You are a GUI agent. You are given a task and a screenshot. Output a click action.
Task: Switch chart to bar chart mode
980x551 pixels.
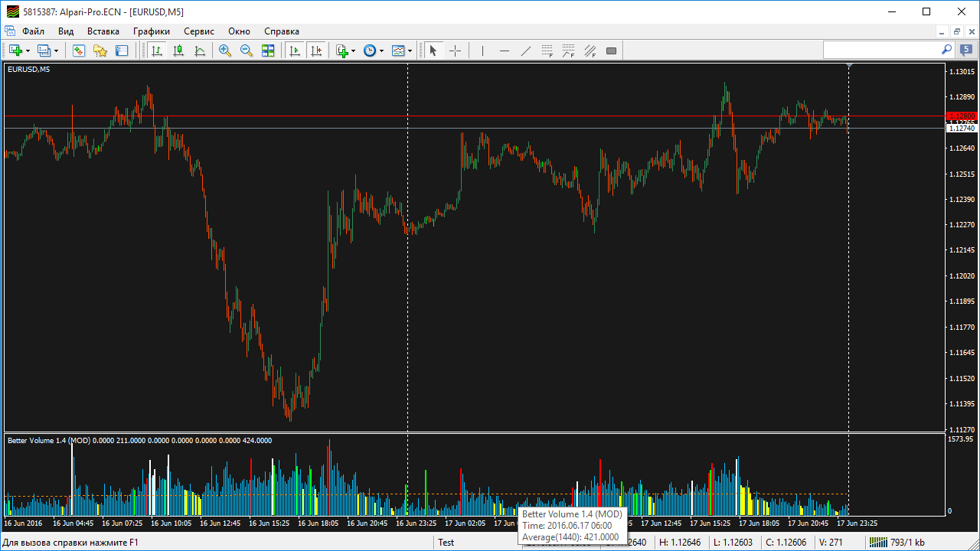(157, 51)
